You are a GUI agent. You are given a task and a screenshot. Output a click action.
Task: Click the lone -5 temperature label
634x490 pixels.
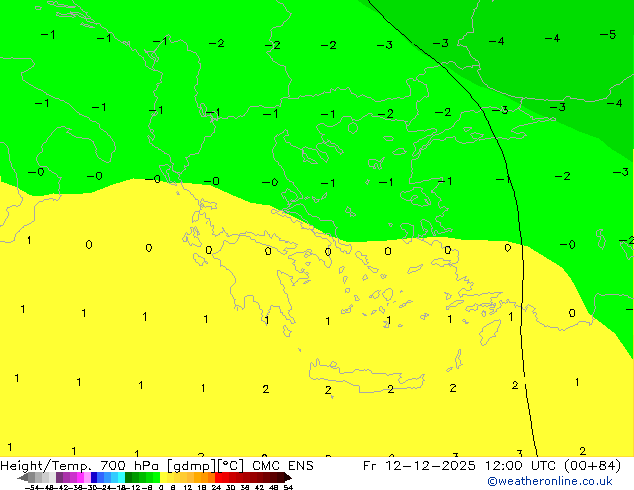[x=608, y=35]
